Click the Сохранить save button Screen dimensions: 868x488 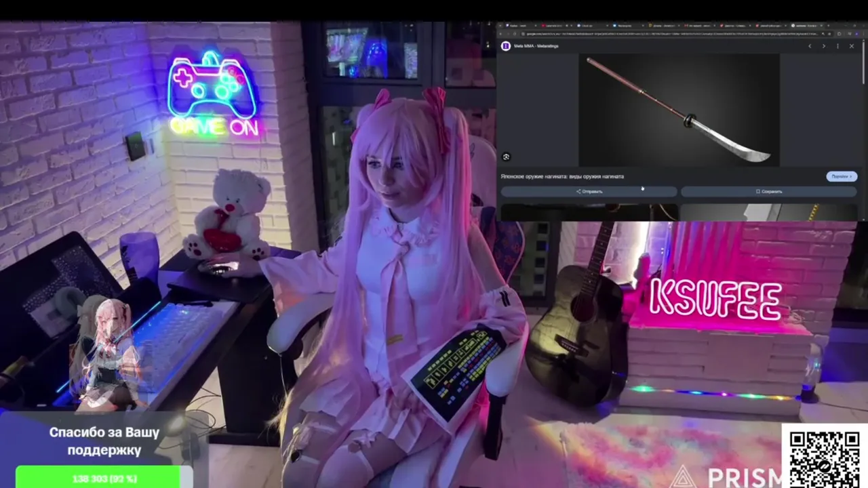(769, 192)
